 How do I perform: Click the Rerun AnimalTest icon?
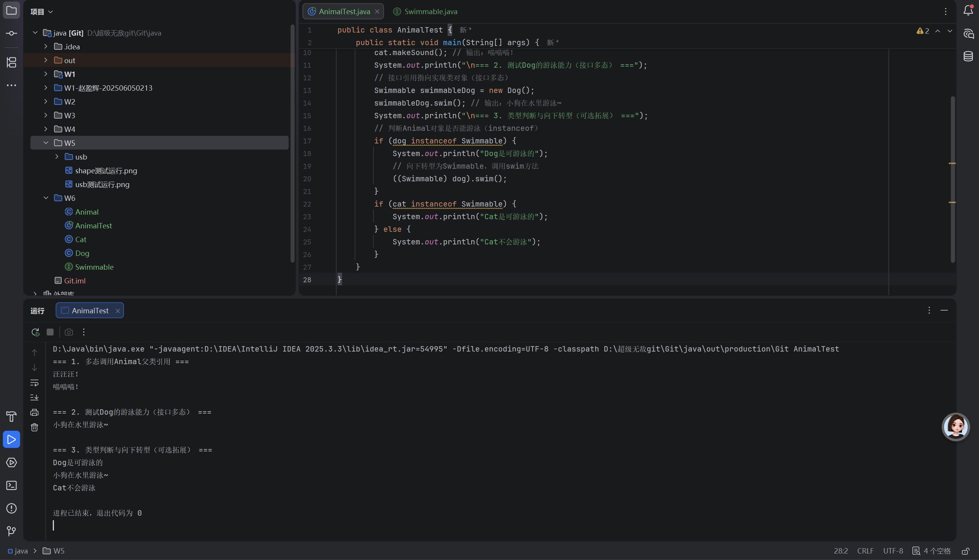pyautogui.click(x=36, y=332)
